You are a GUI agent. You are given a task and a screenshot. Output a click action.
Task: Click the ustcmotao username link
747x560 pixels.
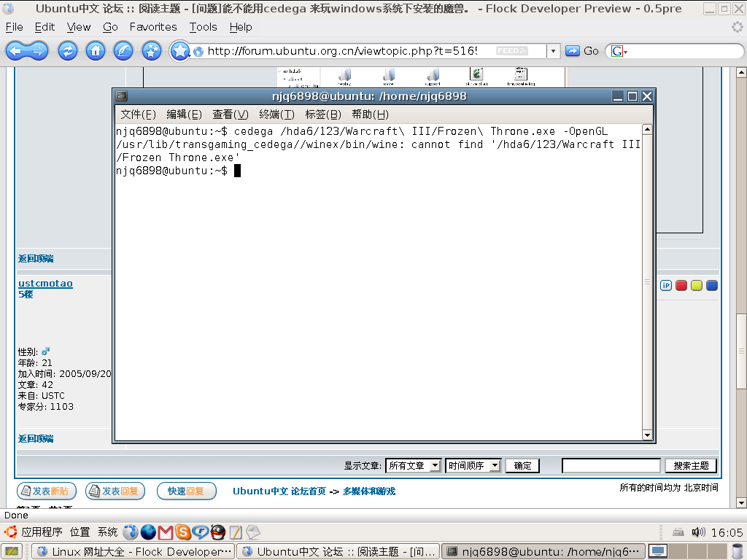pos(45,284)
